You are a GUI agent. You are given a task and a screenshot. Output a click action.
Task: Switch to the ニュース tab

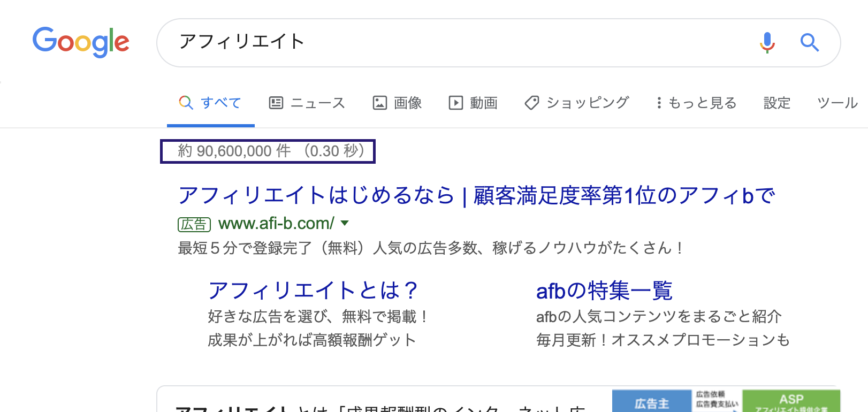pyautogui.click(x=307, y=103)
